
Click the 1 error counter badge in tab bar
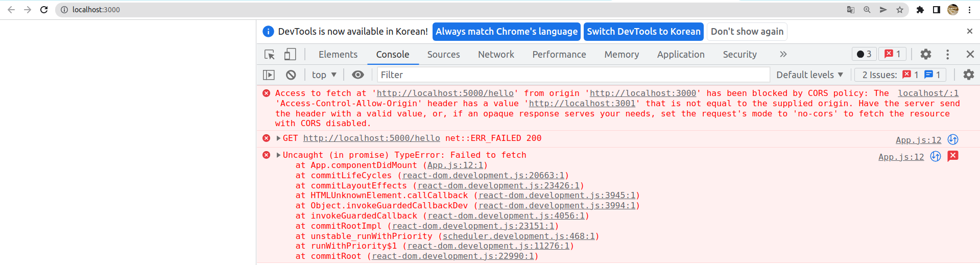coord(892,54)
